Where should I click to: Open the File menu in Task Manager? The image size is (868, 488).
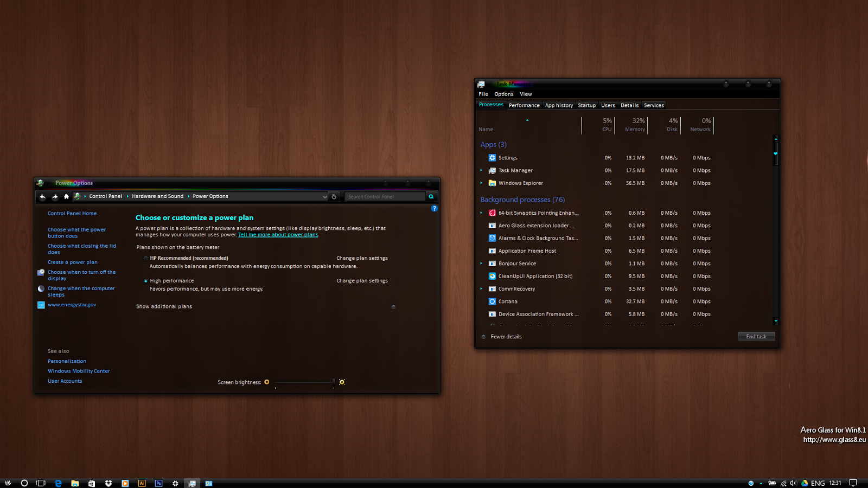coord(483,94)
